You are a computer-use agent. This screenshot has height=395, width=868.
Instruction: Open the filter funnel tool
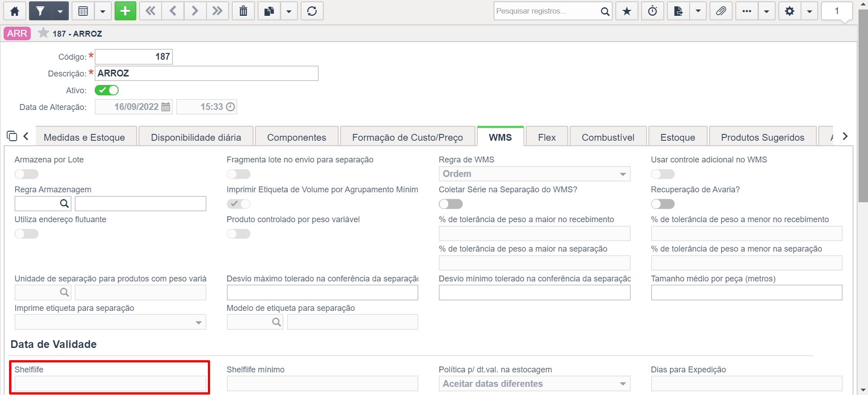[x=40, y=11]
